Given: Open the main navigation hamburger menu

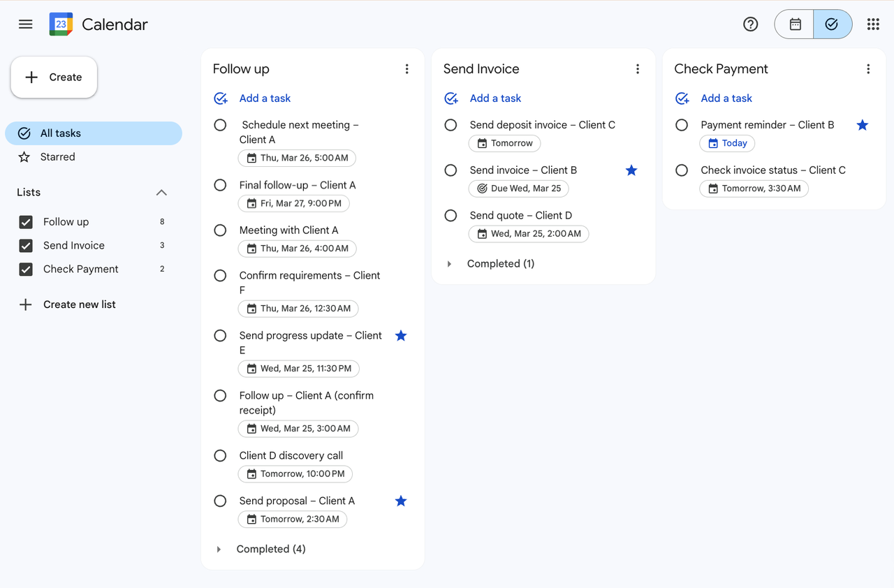Looking at the screenshot, I should point(25,24).
